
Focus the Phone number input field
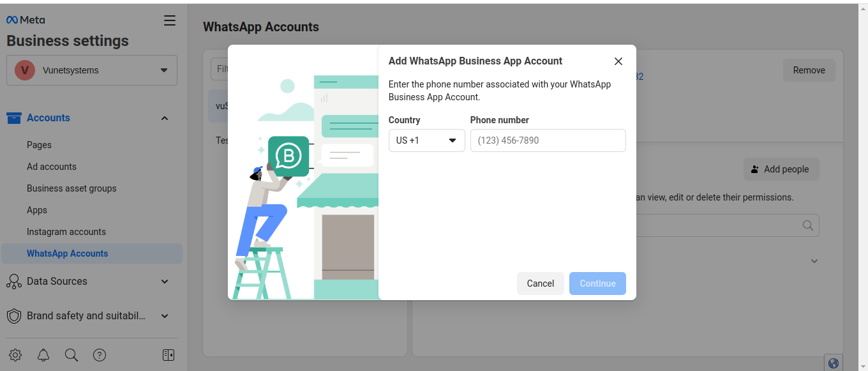click(x=548, y=140)
